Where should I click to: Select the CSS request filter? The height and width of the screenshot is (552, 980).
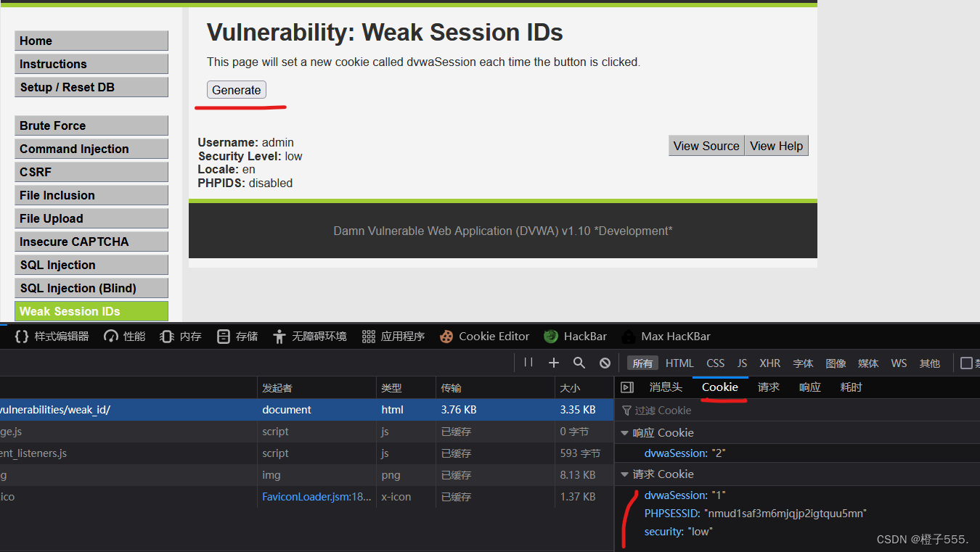[715, 363]
